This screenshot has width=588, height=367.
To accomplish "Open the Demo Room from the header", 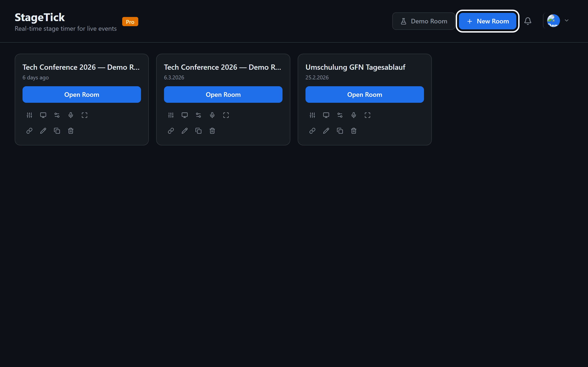I will click(x=424, y=21).
